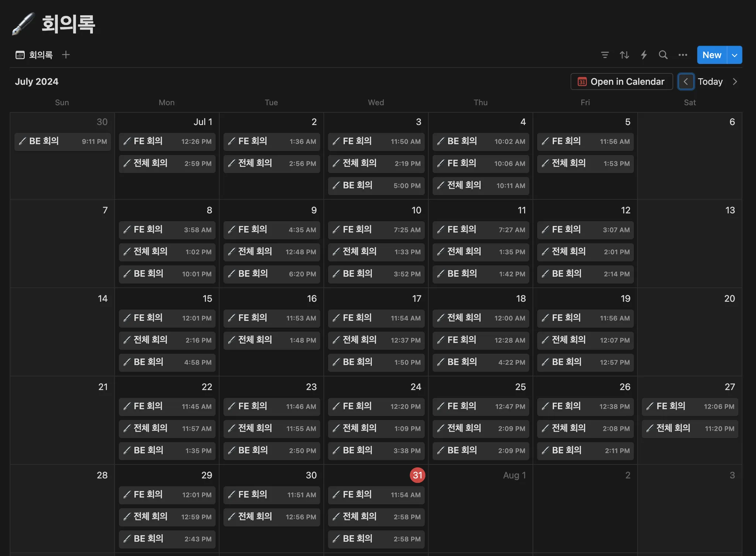Expand the New button dropdown arrow
Viewport: 756px width, 556px height.
tap(734, 55)
